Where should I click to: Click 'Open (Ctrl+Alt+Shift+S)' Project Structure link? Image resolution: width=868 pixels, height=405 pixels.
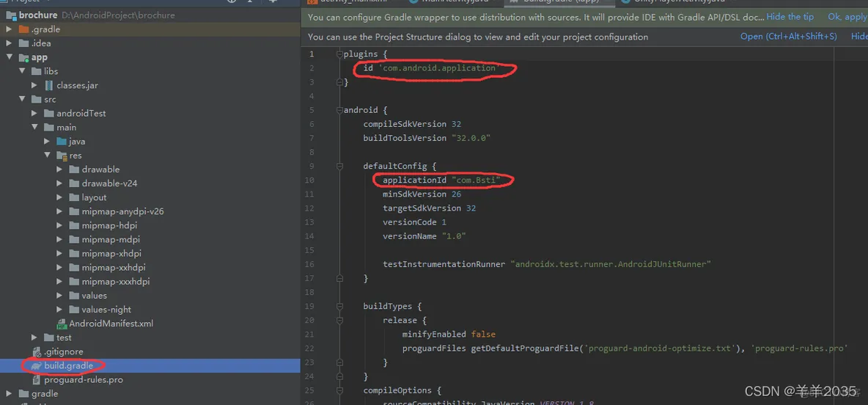tap(789, 37)
